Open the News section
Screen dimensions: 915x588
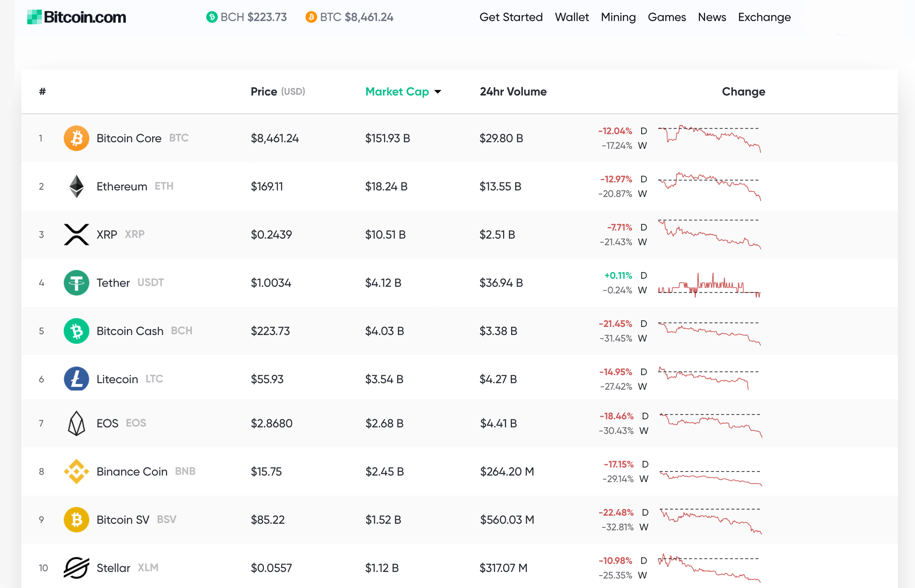pos(712,17)
